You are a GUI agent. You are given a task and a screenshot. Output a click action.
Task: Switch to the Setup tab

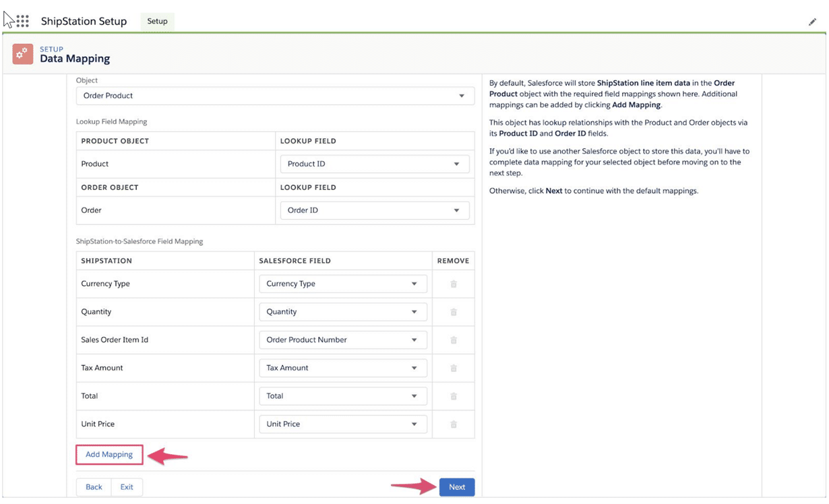(x=158, y=21)
